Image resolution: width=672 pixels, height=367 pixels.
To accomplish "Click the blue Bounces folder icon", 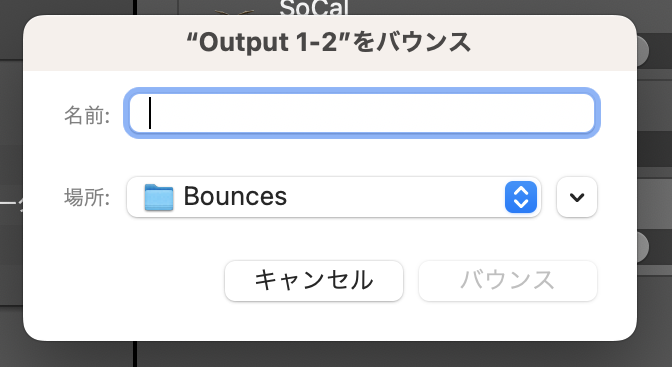I will pyautogui.click(x=159, y=197).
